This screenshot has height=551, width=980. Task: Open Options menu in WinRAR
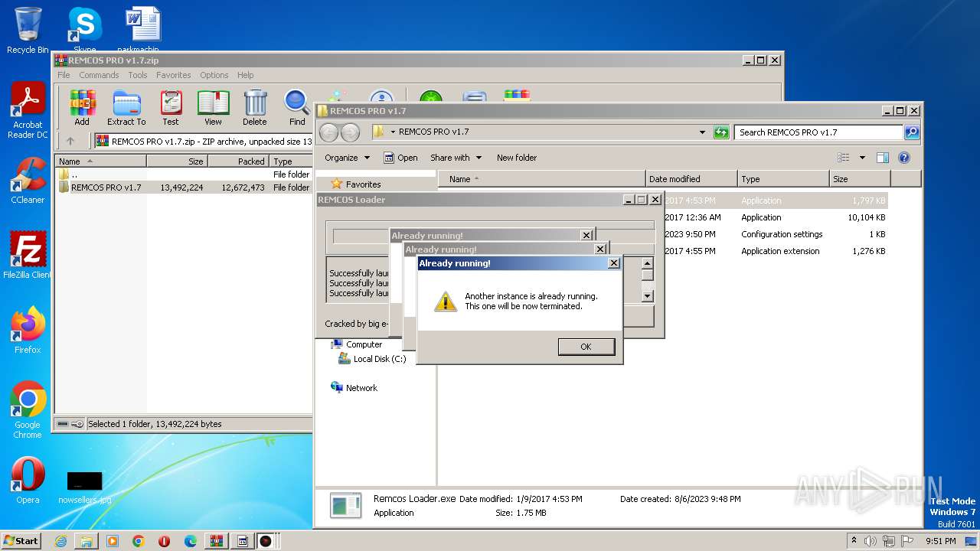[214, 75]
